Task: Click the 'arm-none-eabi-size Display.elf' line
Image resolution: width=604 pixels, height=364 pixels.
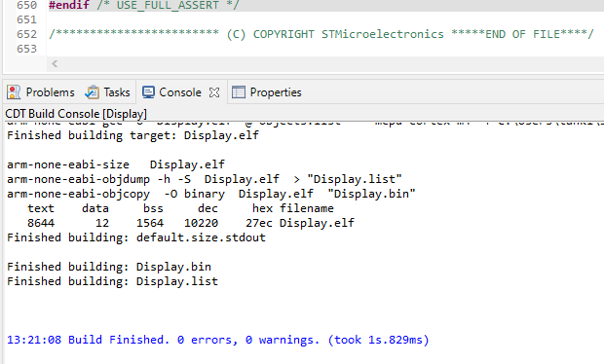Action: [x=116, y=164]
